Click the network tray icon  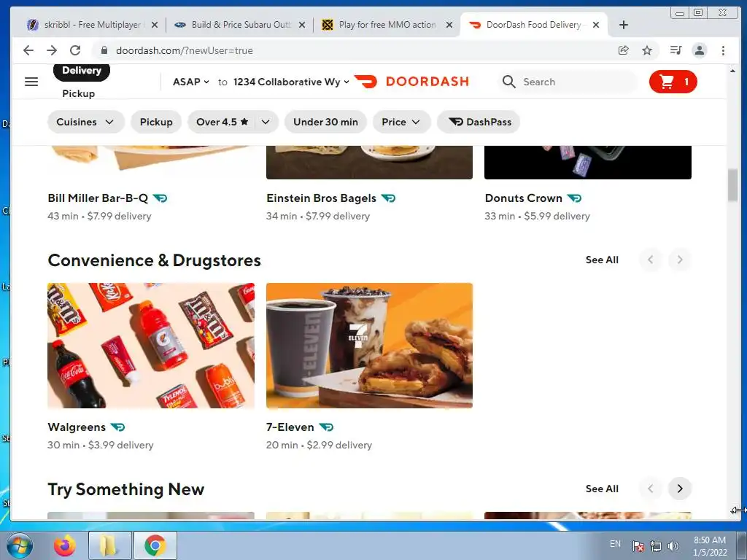(x=656, y=546)
